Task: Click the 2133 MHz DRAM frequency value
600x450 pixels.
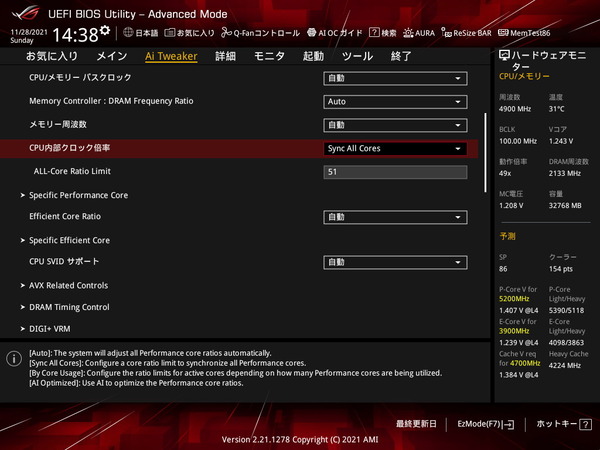Action: tap(565, 173)
